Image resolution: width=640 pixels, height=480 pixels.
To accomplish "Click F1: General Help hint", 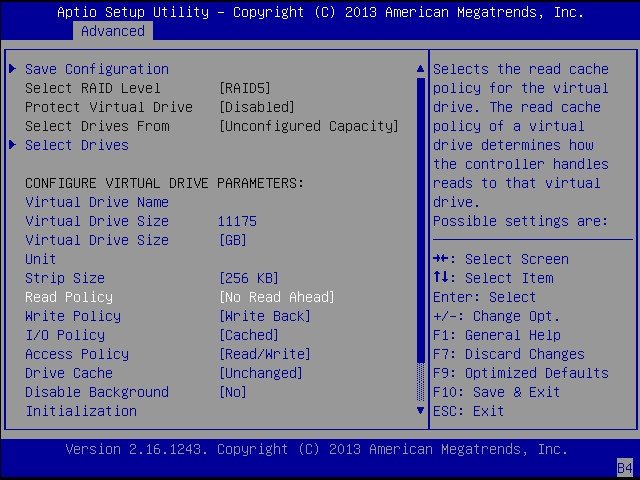I will coord(497,335).
